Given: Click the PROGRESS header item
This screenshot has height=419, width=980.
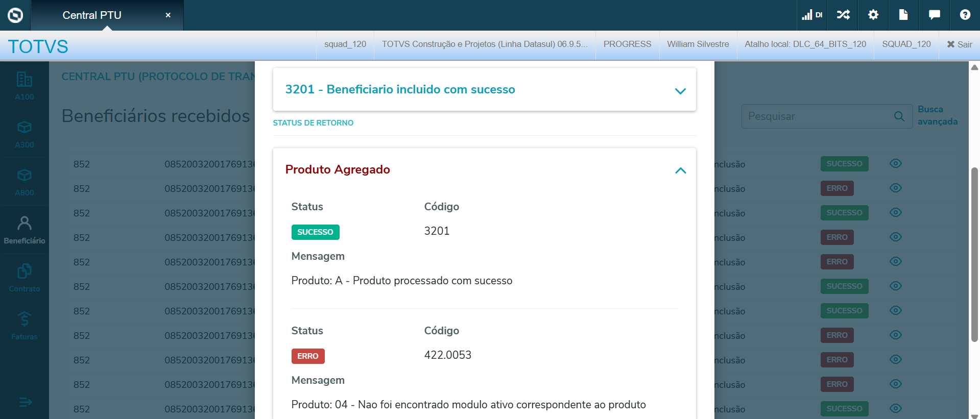Looking at the screenshot, I should tap(627, 44).
